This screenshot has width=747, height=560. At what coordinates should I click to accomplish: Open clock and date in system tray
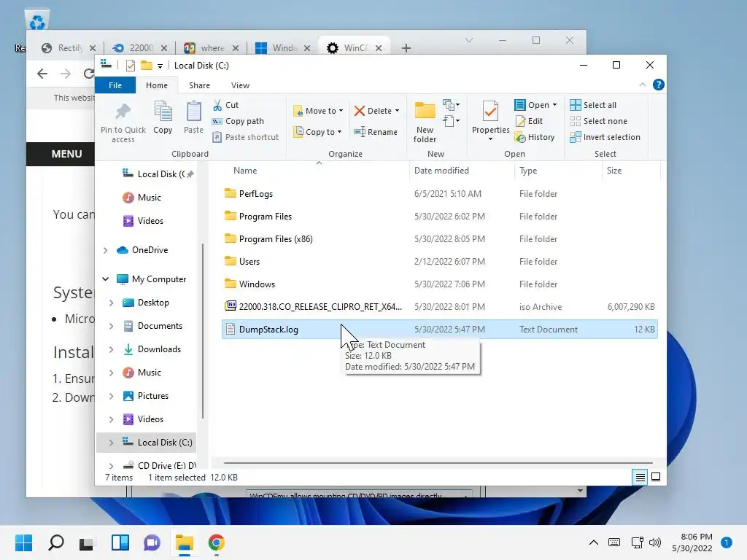692,542
